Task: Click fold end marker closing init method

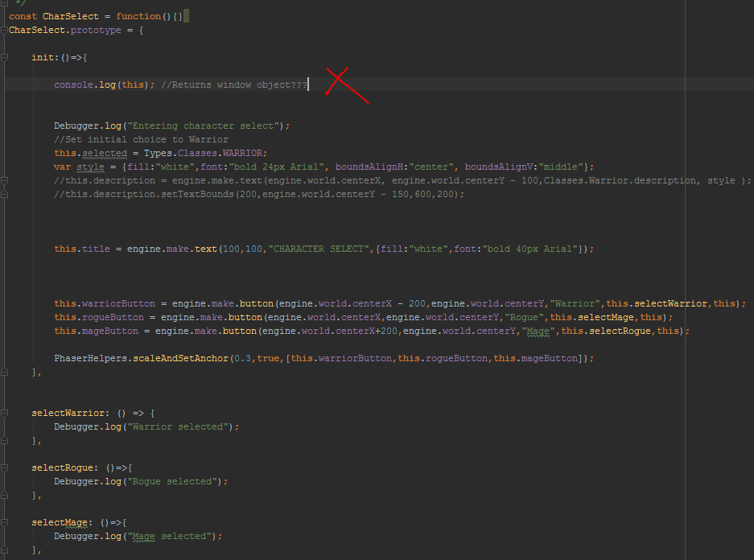Action: (x=4, y=373)
